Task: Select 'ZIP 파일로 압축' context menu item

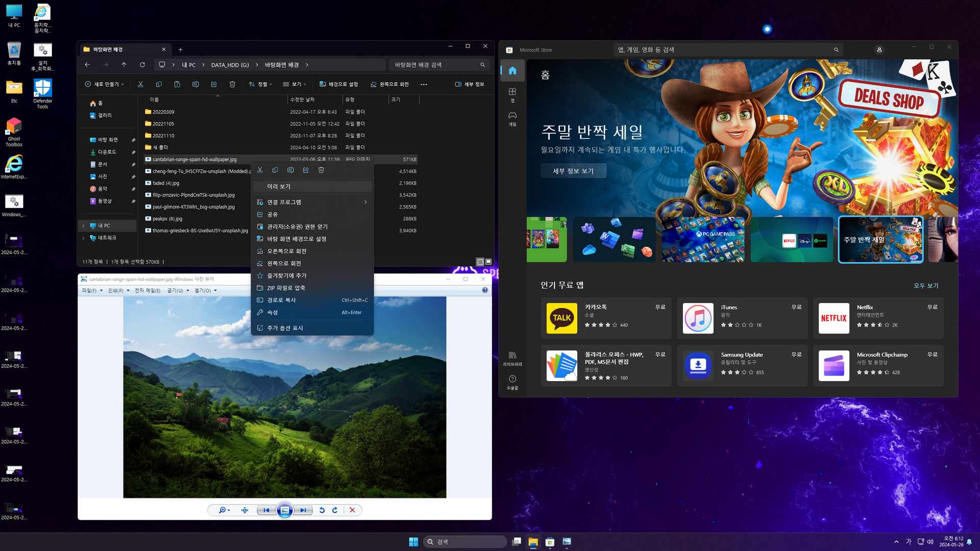Action: pos(286,288)
